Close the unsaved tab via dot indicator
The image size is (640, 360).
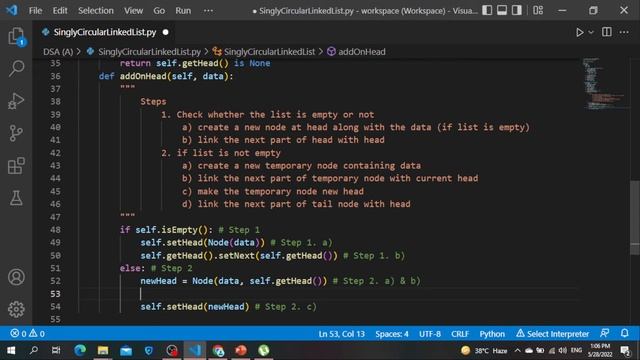coord(165,32)
